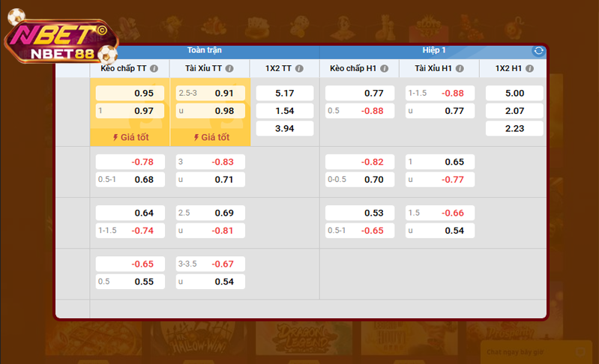Choose Tài Xỉu H1 1.5 odds -0.66

[x=440, y=213]
